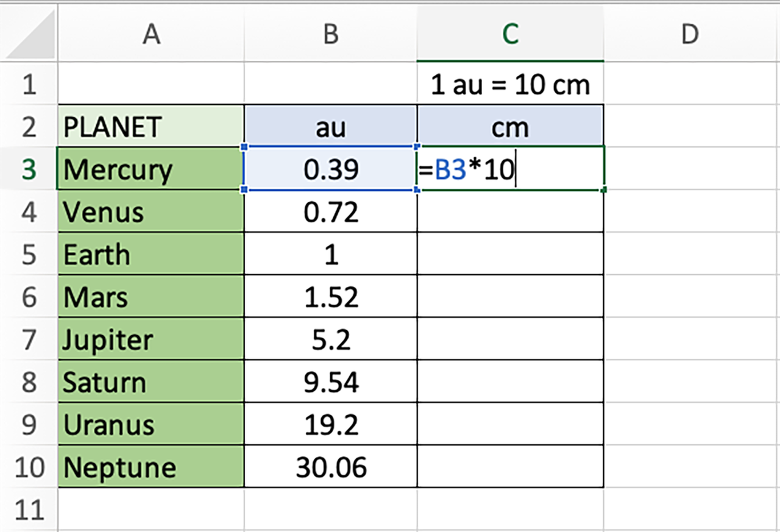This screenshot has width=780, height=532.
Task: Click column header B to select the column
Action: click(330, 35)
